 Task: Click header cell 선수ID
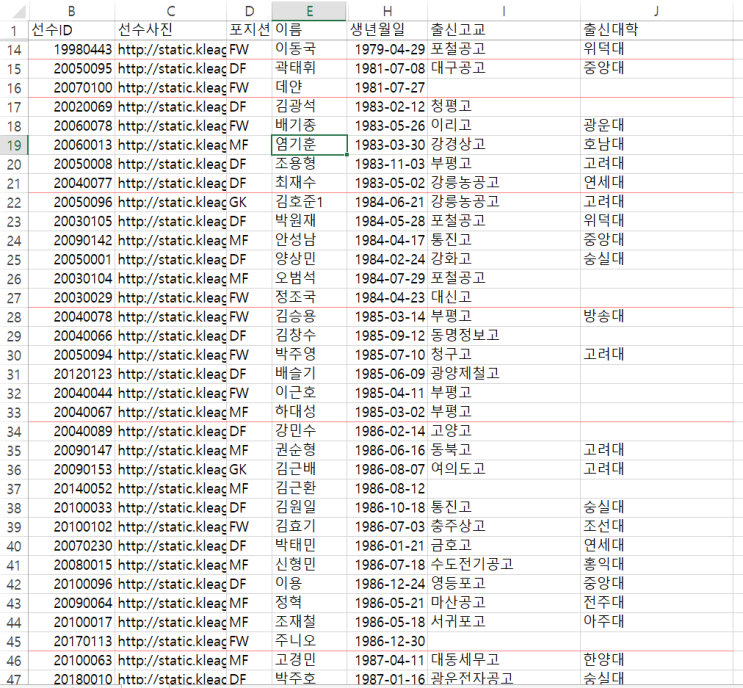(72, 30)
